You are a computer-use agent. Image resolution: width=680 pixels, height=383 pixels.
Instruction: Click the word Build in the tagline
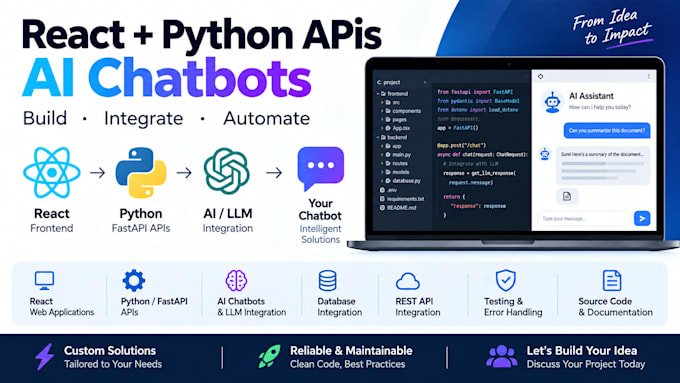point(45,118)
